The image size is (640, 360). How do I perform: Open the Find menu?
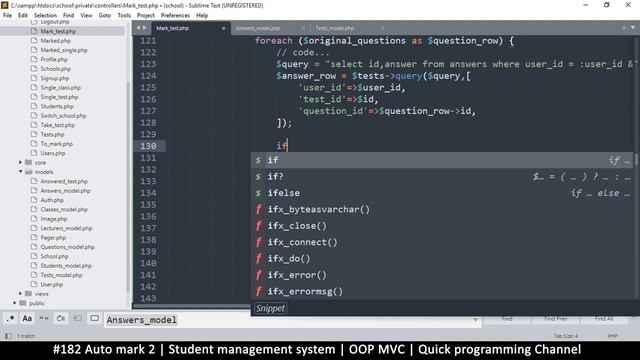point(69,16)
